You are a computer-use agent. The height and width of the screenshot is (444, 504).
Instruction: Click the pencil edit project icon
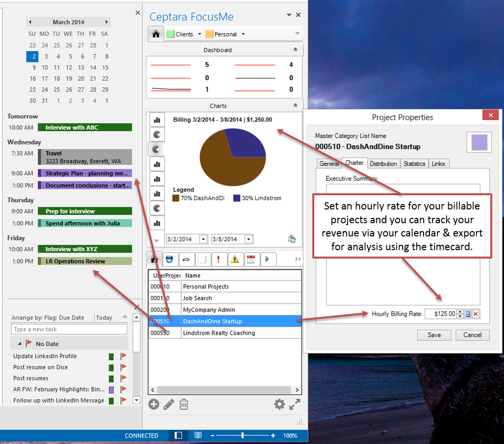click(x=169, y=404)
